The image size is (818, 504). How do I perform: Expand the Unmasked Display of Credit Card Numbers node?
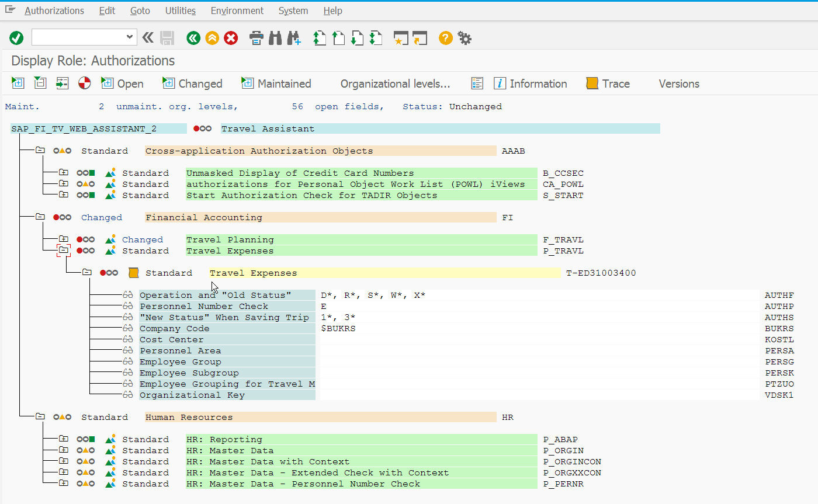[63, 173]
